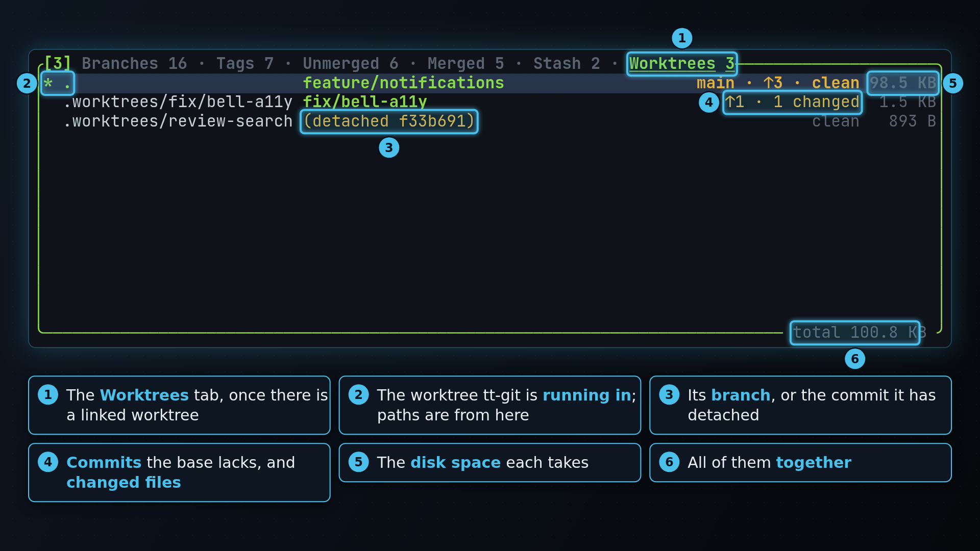Click the 98.5 KB size value
The height and width of the screenshot is (551, 980).
pyautogui.click(x=903, y=83)
